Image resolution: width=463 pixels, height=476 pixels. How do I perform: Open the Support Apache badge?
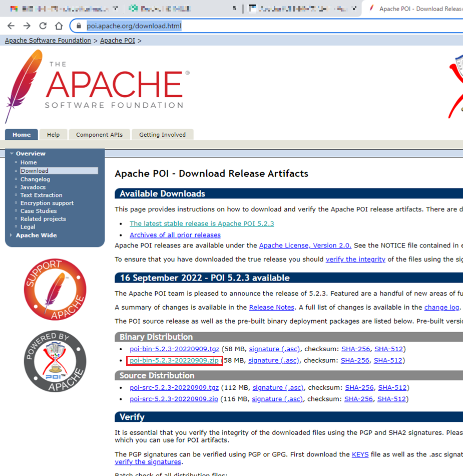pyautogui.click(x=55, y=289)
